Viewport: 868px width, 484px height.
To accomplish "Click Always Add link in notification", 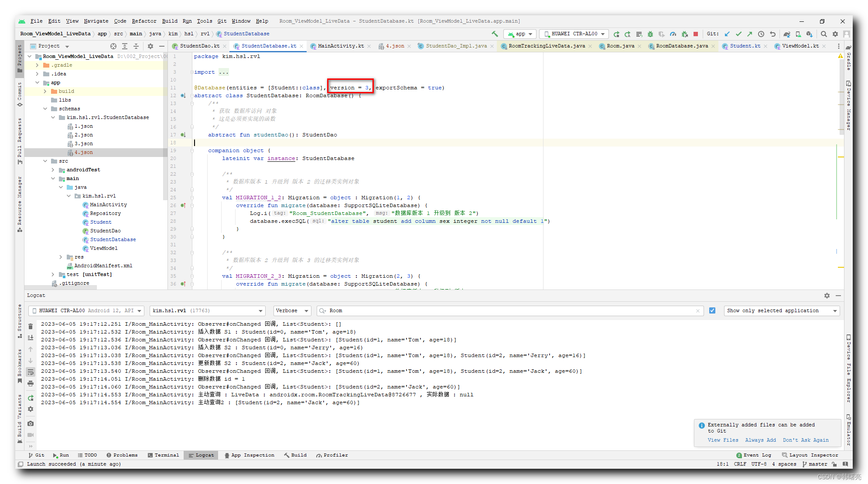I will coord(760,440).
